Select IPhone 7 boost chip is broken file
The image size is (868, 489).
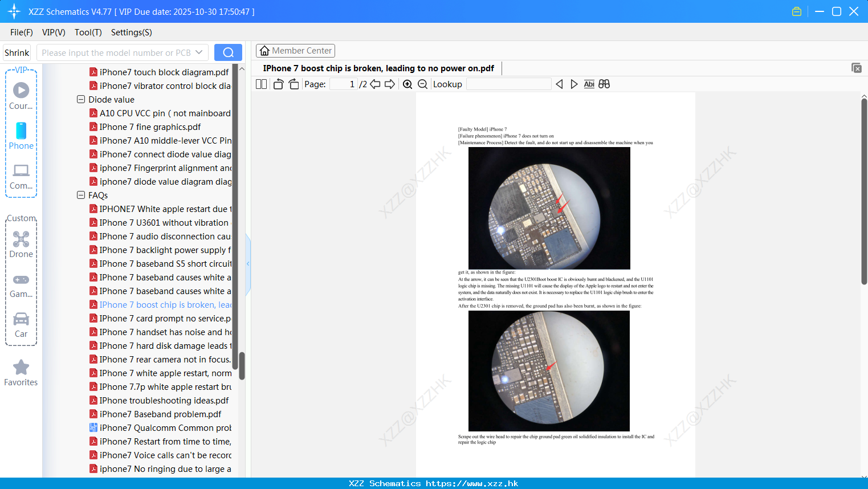tap(160, 304)
